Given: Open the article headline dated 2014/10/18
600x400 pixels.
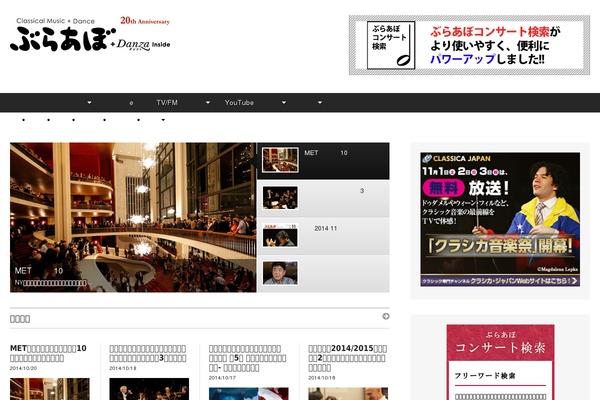Looking at the screenshot, I should pyautogui.click(x=148, y=353).
